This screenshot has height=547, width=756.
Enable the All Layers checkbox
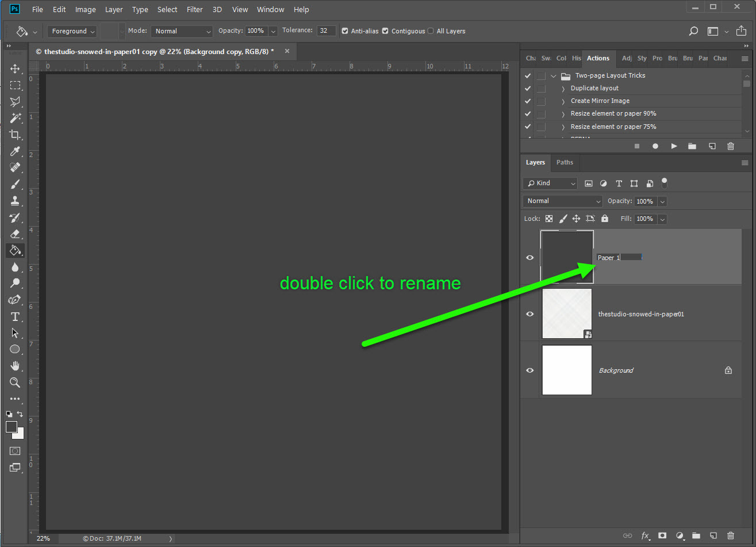coord(431,31)
